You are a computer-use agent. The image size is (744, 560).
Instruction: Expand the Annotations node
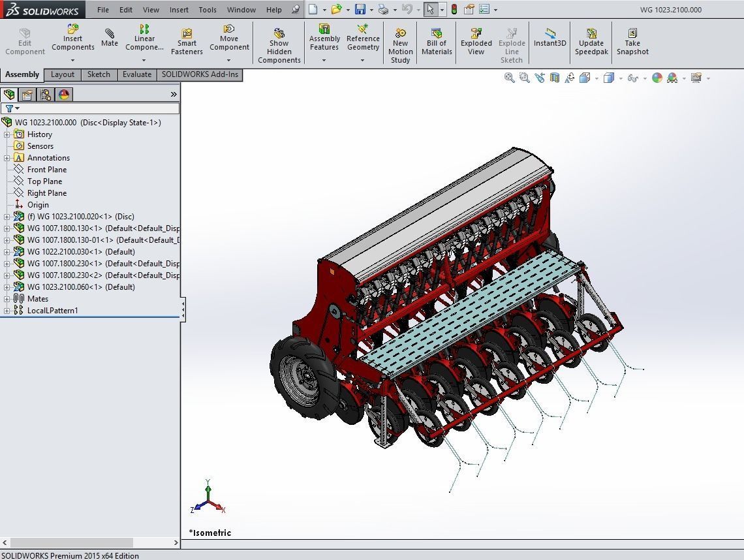coord(7,158)
